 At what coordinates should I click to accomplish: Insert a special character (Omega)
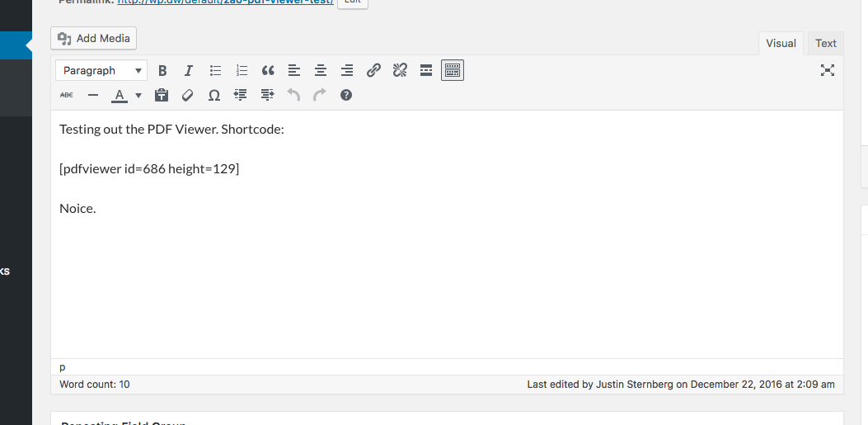pyautogui.click(x=214, y=95)
